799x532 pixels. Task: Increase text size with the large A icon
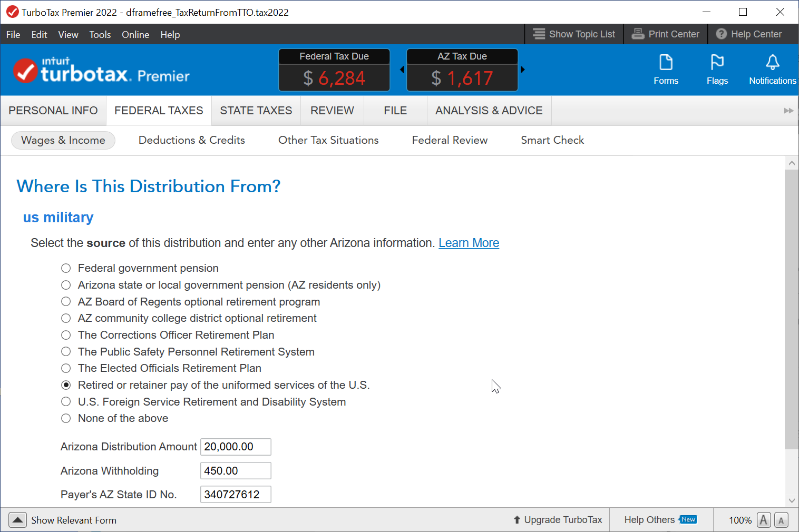(x=764, y=520)
